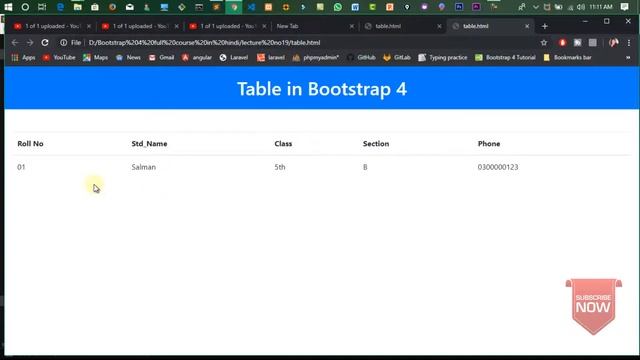Open PowerPoint from the taskbar
Image resolution: width=640 pixels, height=360 pixels.
(x=390, y=7)
